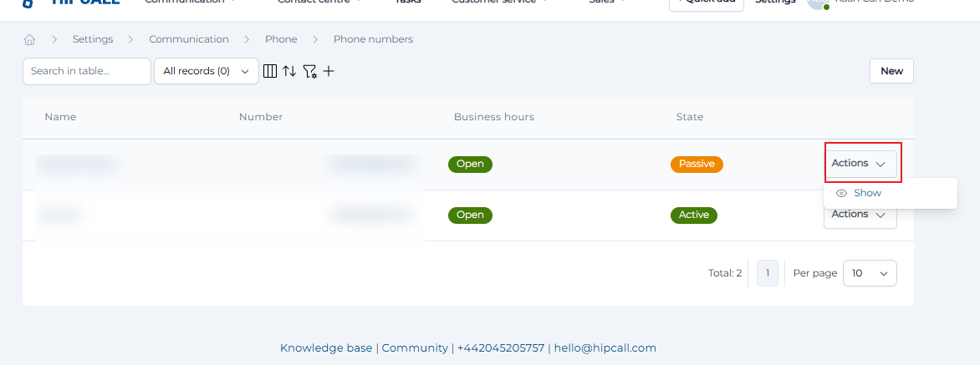980x365 pixels.
Task: Open the Phone breadcrumb link
Action: [281, 39]
